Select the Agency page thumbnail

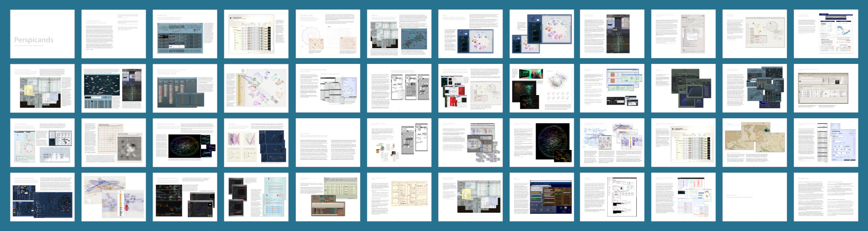point(399,34)
